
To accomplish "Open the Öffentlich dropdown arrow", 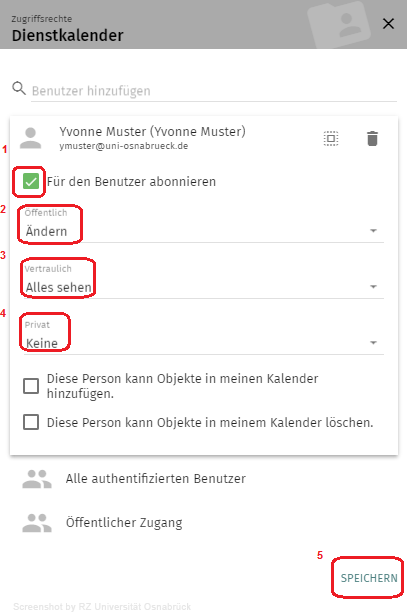I will point(373,231).
